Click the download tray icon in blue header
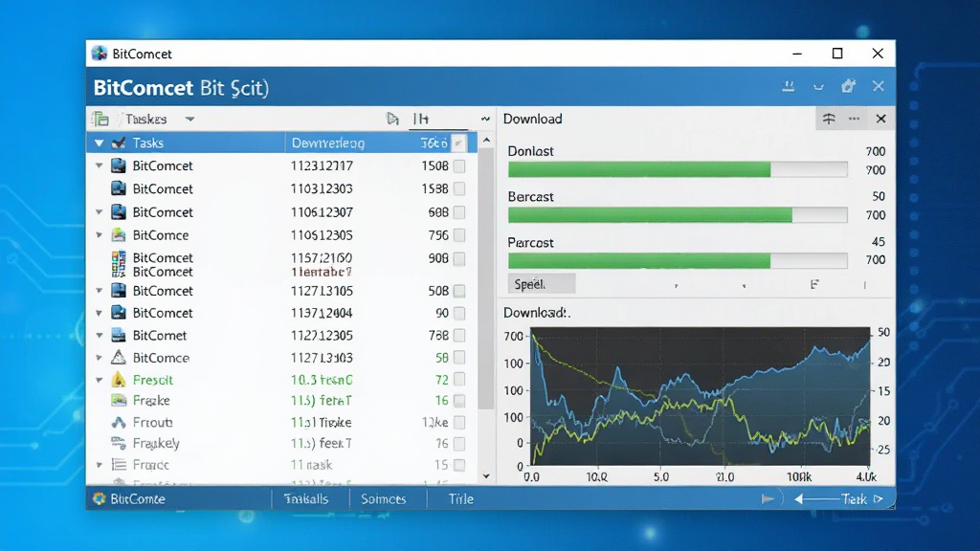Image resolution: width=980 pixels, height=551 pixels. coord(789,86)
